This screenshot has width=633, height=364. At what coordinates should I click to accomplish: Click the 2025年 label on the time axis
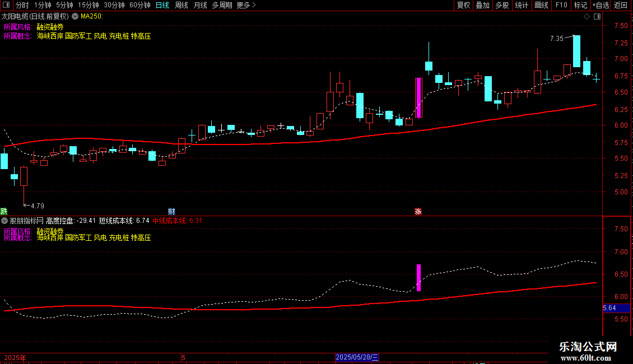pyautogui.click(x=15, y=357)
